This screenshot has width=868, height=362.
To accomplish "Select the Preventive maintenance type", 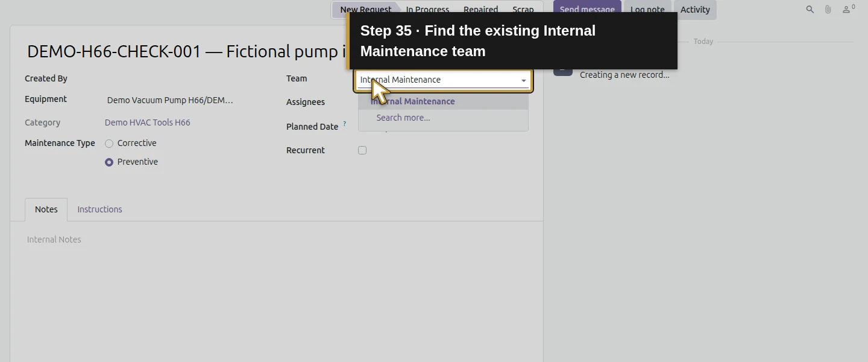I will [x=109, y=162].
